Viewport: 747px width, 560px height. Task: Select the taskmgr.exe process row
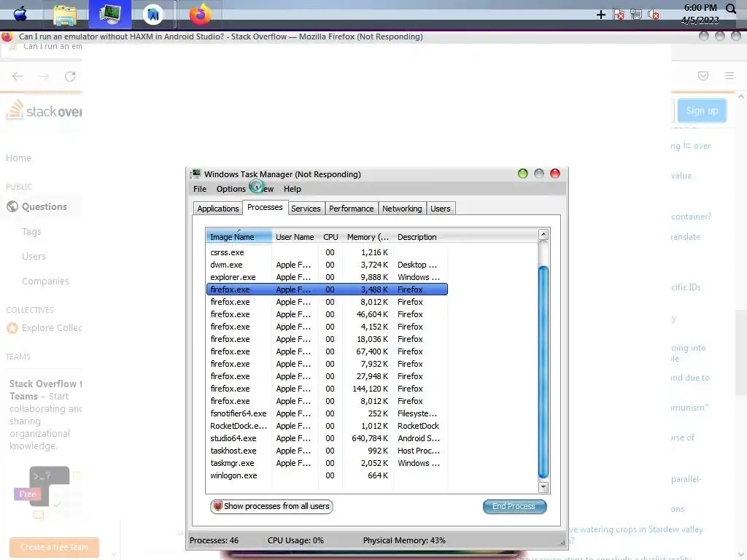click(x=327, y=463)
